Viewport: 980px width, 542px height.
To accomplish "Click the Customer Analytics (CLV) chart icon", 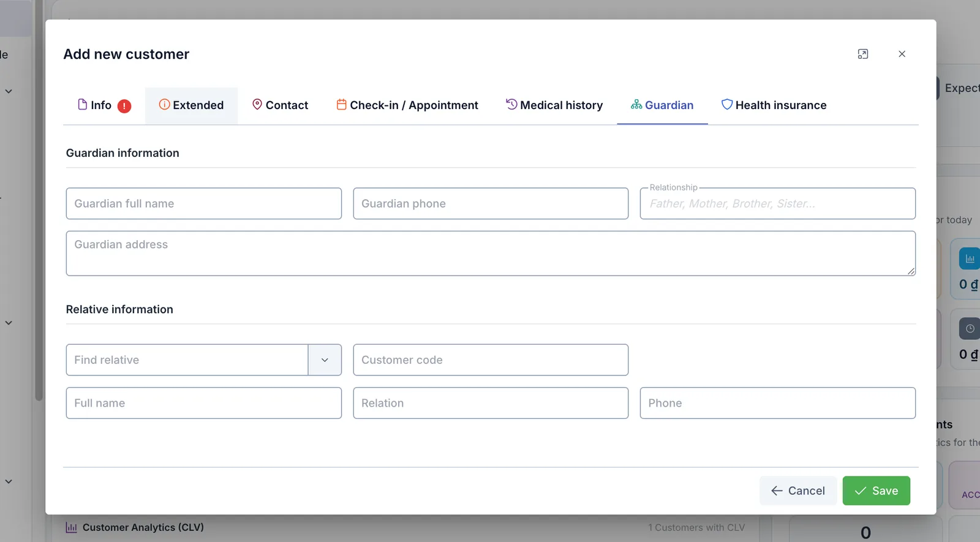I will (x=72, y=527).
